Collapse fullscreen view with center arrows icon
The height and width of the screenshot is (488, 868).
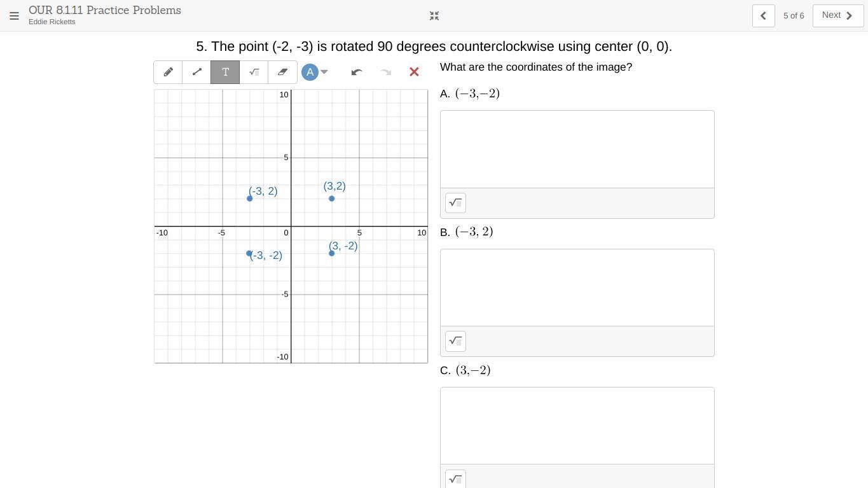(434, 16)
